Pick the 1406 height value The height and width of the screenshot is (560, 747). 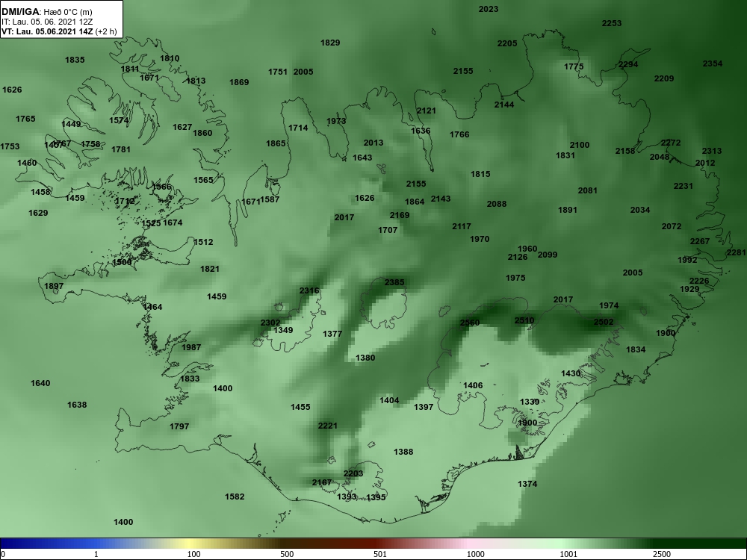[x=473, y=386]
